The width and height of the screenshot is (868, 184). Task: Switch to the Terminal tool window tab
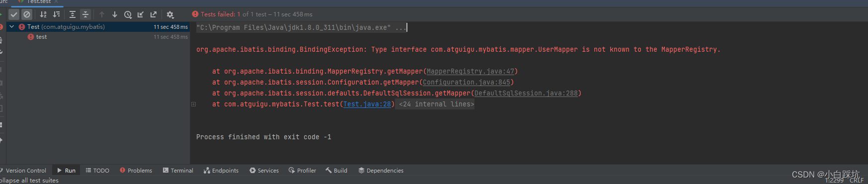[178, 171]
